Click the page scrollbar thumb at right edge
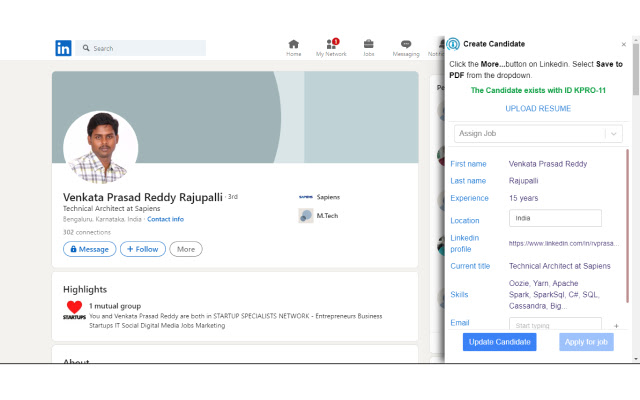Viewport: 640px width, 400px height. pyautogui.click(x=636, y=69)
